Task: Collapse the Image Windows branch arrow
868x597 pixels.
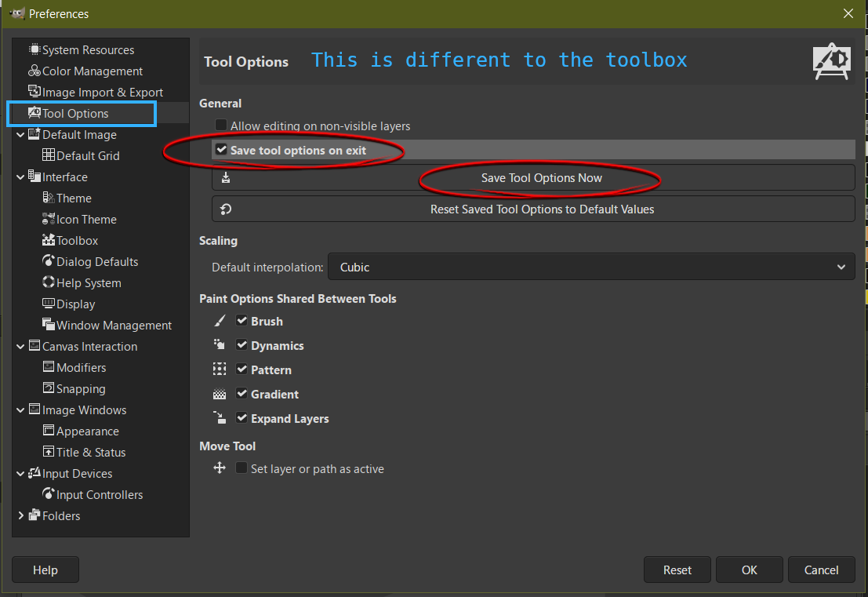Action: (x=20, y=410)
